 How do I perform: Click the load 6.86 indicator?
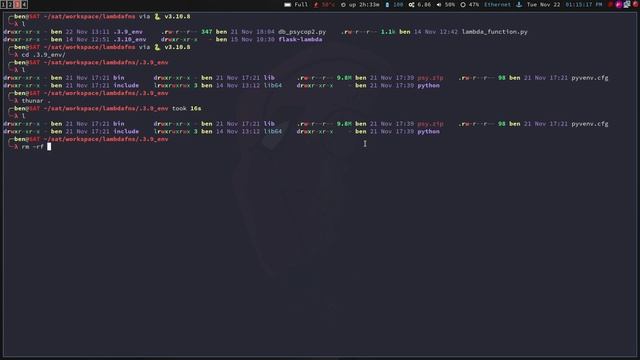click(x=420, y=5)
